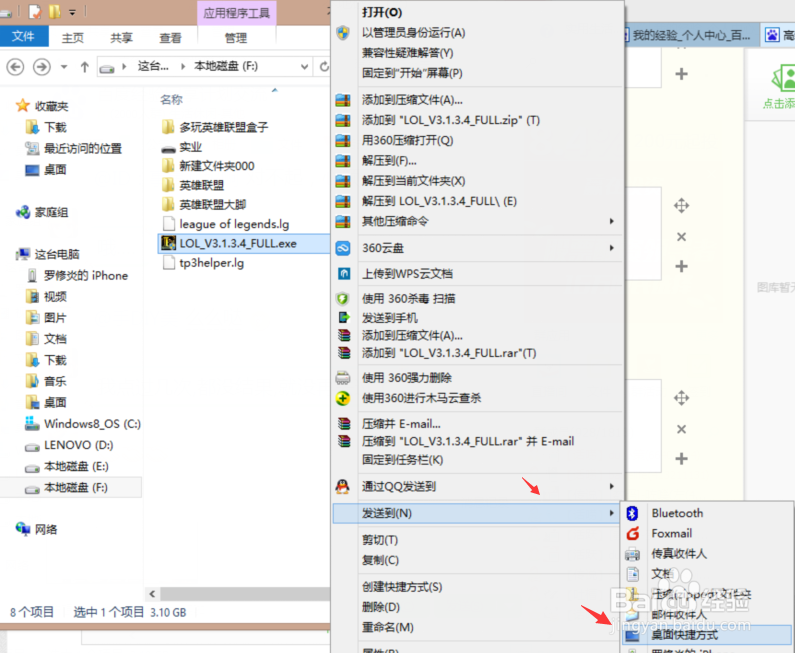Expand the address bar history dropdown

304,66
